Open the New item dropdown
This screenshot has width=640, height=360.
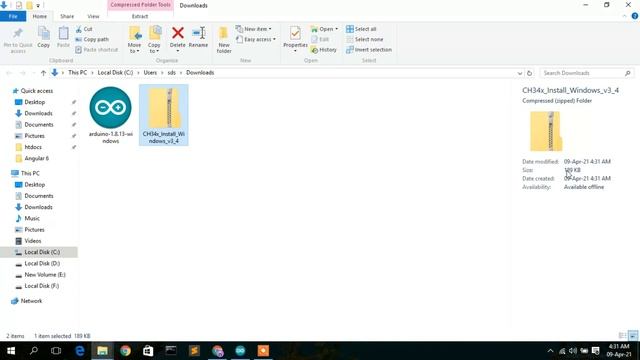pos(253,29)
